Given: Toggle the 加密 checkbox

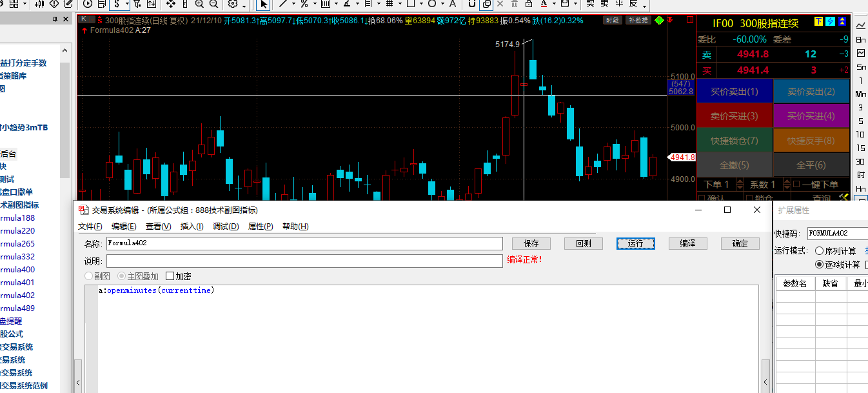Looking at the screenshot, I should 170,276.
